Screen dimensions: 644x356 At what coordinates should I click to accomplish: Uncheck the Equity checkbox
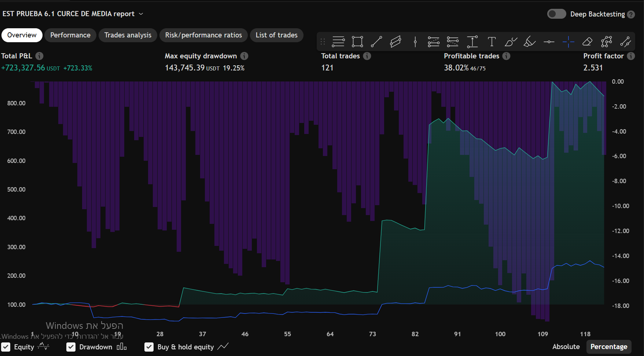6,347
